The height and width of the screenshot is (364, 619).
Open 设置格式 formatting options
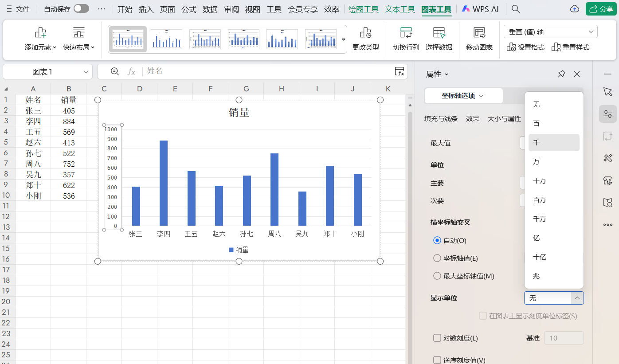click(x=525, y=46)
